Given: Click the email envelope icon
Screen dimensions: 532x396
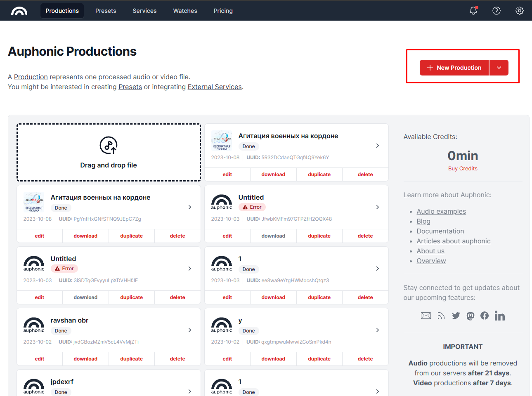Looking at the screenshot, I should click(426, 316).
